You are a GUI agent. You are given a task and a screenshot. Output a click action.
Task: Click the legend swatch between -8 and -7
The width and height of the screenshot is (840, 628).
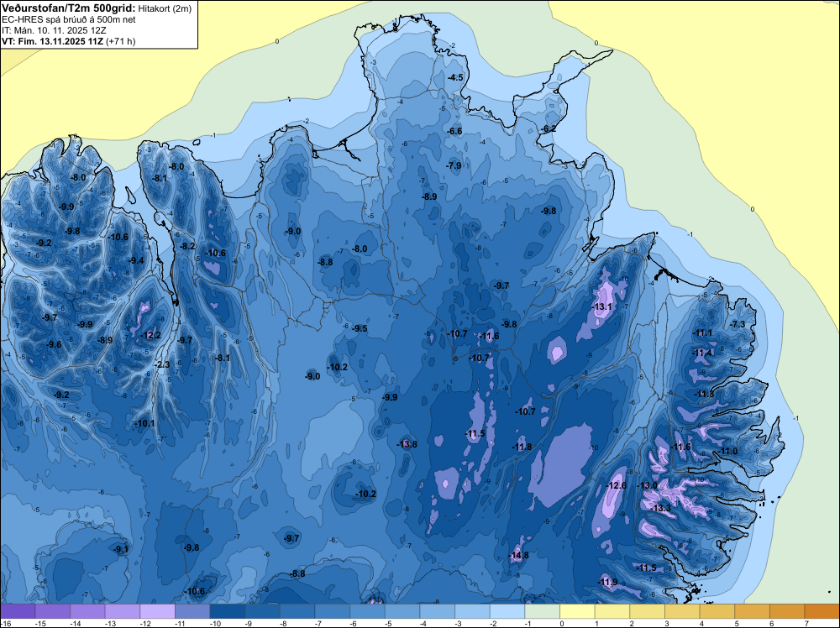tap(297, 611)
